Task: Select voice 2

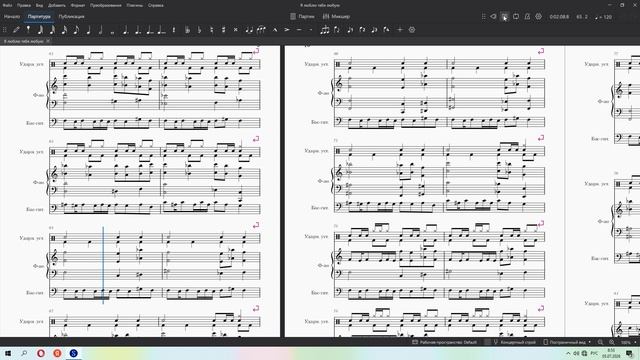Action: pos(362,29)
